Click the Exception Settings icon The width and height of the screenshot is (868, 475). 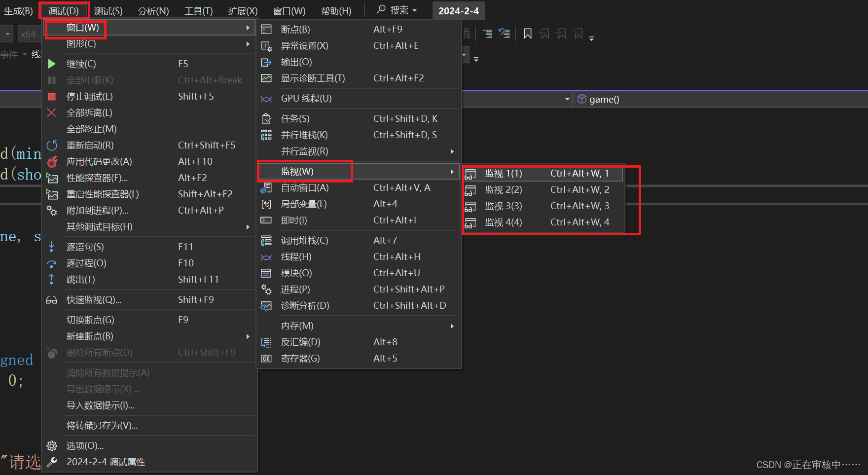coord(266,46)
